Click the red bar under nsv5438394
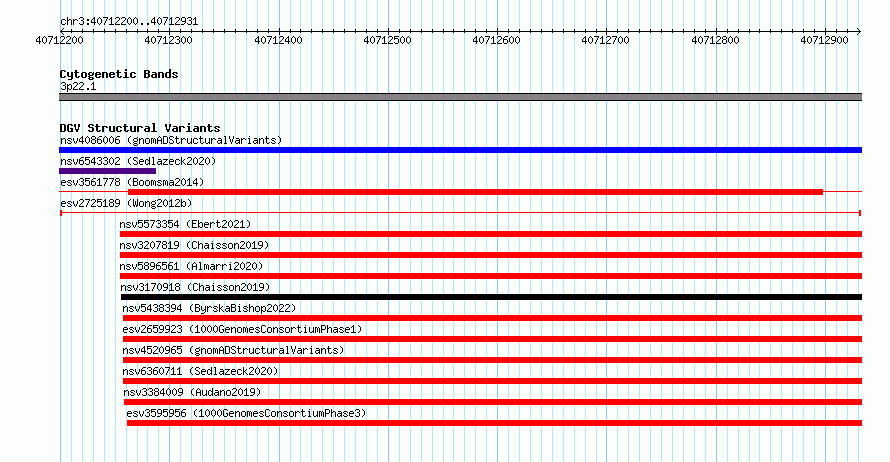 point(492,318)
